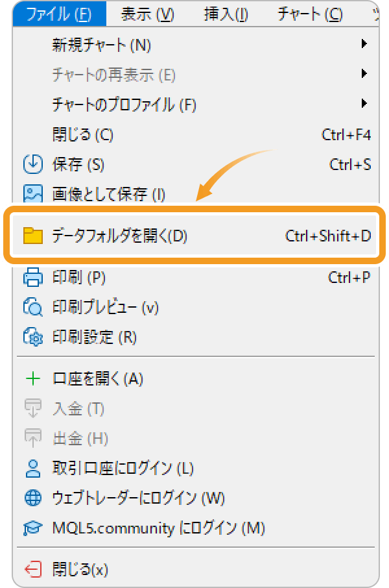Click the 画像として保存 image icon
389x588 pixels.
(34, 193)
